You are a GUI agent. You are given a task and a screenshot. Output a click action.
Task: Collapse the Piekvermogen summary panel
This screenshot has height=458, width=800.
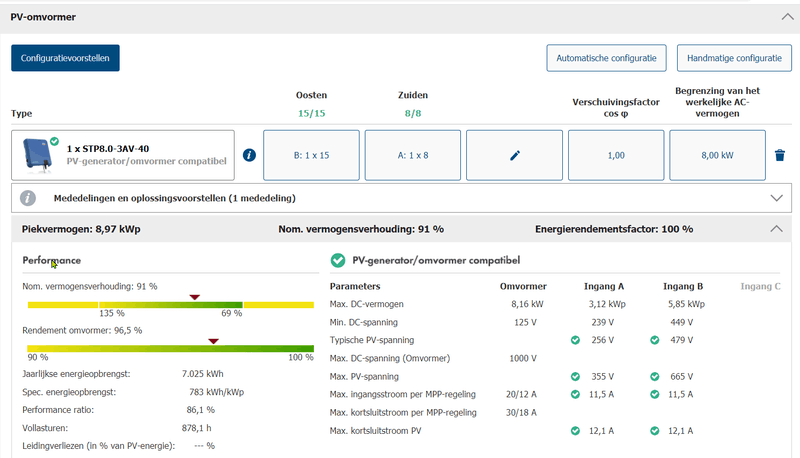tap(776, 229)
